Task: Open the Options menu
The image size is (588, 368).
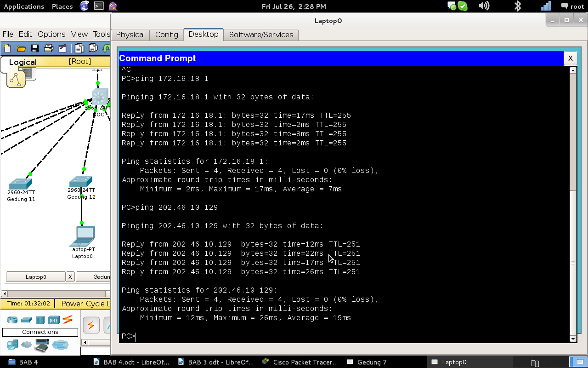Action: tap(51, 34)
